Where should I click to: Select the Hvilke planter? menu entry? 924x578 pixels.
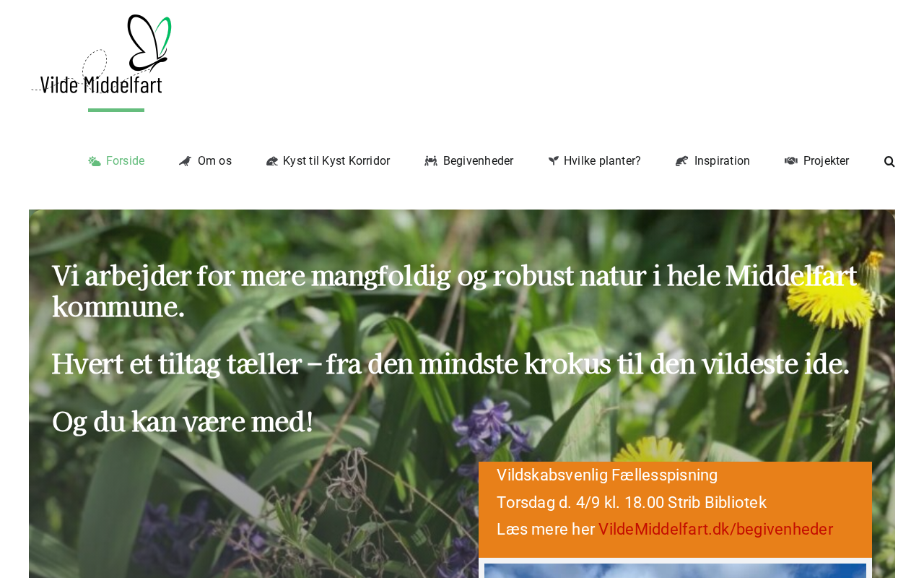click(x=602, y=161)
